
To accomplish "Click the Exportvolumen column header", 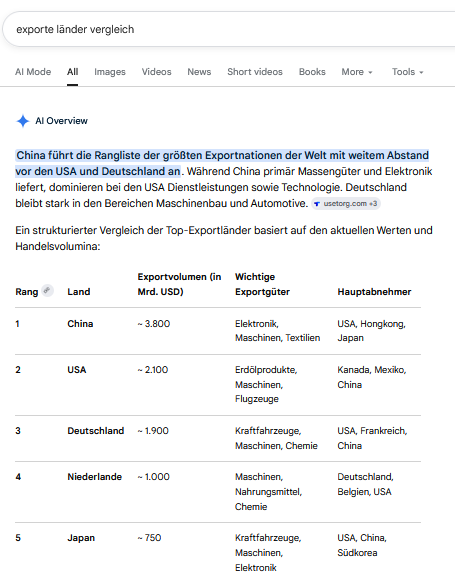I will coord(179,284).
